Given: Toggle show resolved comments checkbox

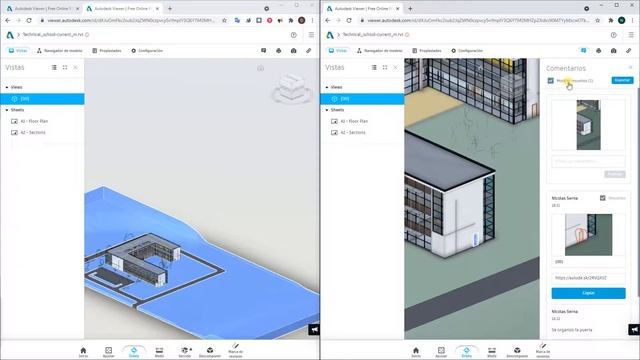Looking at the screenshot, I should (551, 81).
